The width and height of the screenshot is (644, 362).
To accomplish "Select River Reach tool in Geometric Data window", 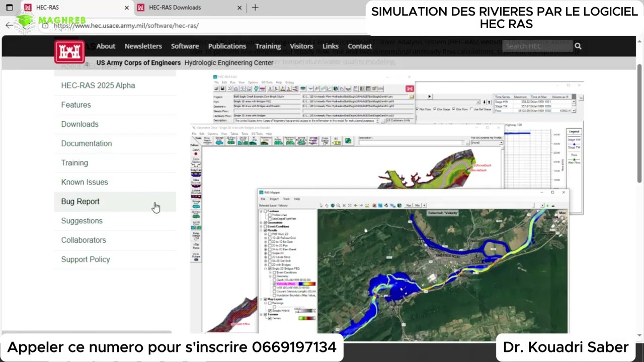I will pos(207,141).
